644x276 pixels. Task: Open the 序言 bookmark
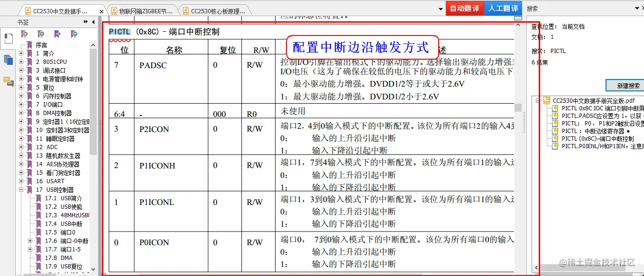tap(42, 45)
